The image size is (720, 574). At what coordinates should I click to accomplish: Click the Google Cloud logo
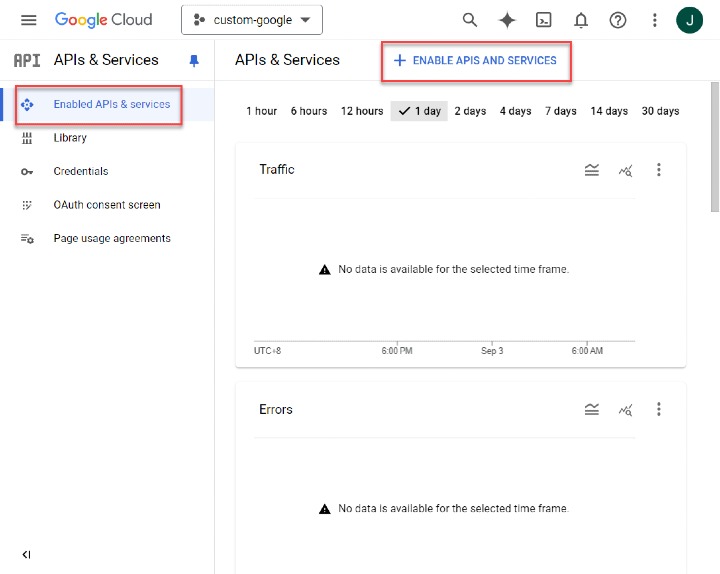point(104,20)
